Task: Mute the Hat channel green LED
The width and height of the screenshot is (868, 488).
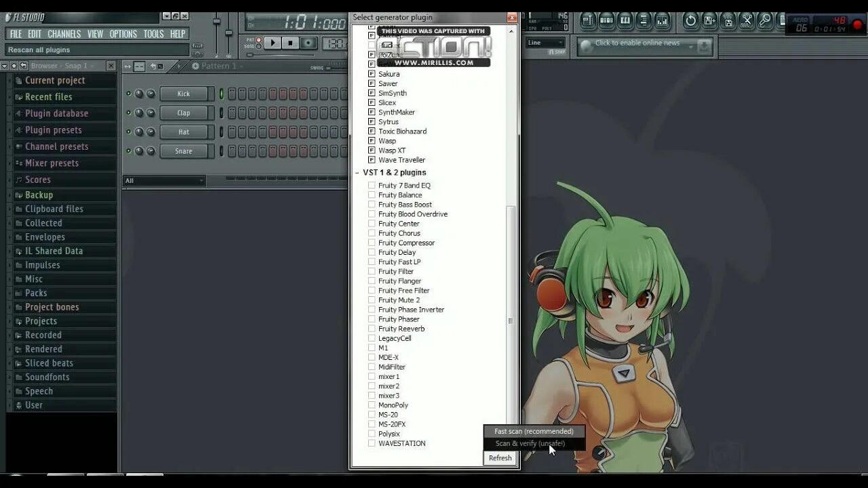Action: tap(128, 131)
